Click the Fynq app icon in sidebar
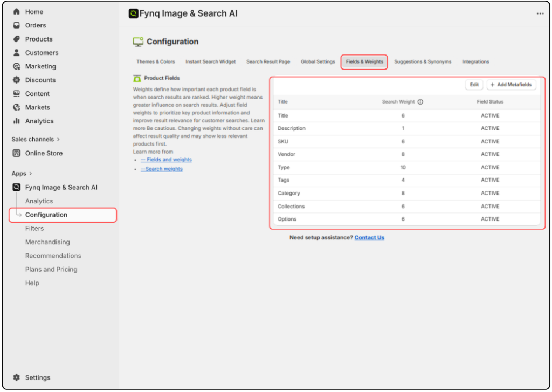552x392 pixels. click(x=16, y=187)
